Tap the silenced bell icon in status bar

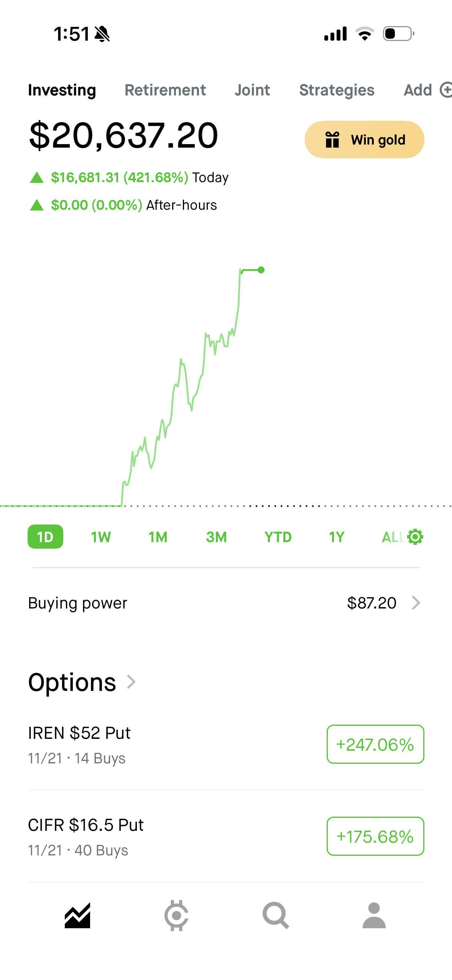[x=102, y=34]
